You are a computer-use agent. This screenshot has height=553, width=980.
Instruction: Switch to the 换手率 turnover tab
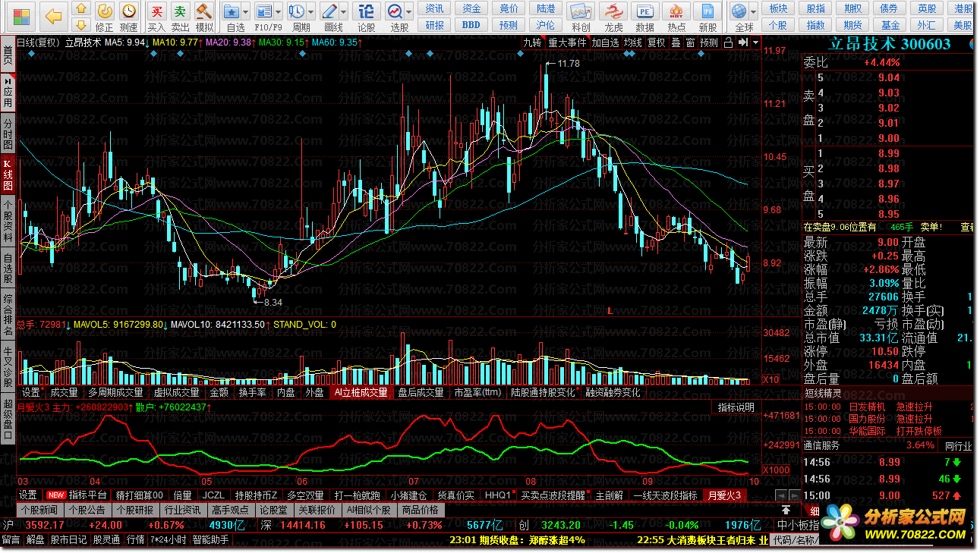(253, 392)
